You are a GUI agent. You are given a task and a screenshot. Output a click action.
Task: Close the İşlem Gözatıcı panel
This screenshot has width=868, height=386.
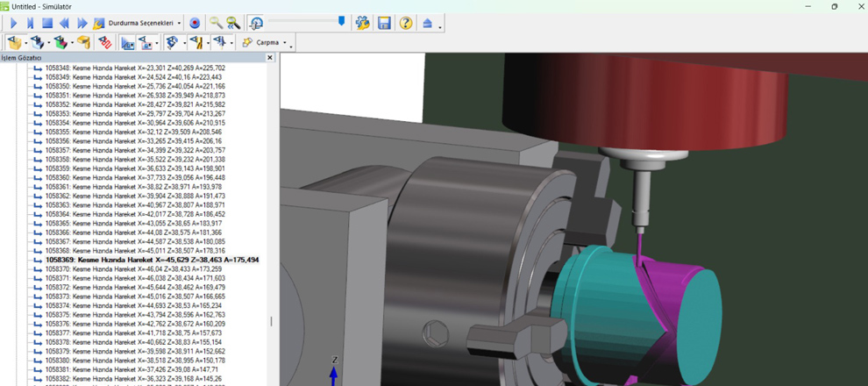tap(270, 58)
